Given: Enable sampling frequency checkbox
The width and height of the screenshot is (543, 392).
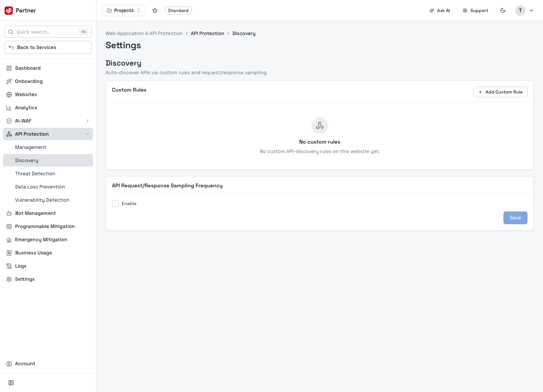Looking at the screenshot, I should (x=115, y=204).
